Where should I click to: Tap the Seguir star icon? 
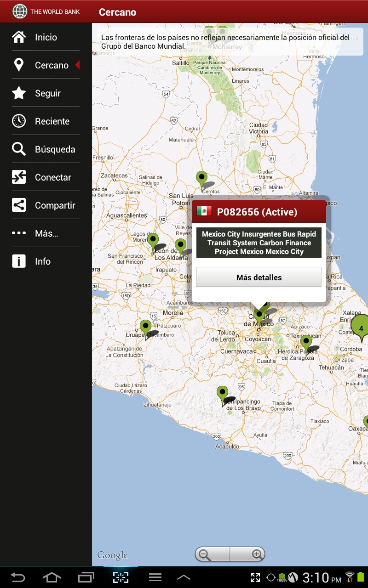pyautogui.click(x=19, y=93)
